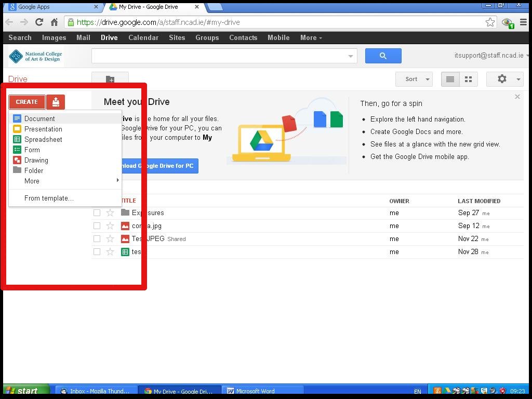Click the Drawing icon in Create menu
Screen dimensions: 532x399
pyautogui.click(x=17, y=160)
